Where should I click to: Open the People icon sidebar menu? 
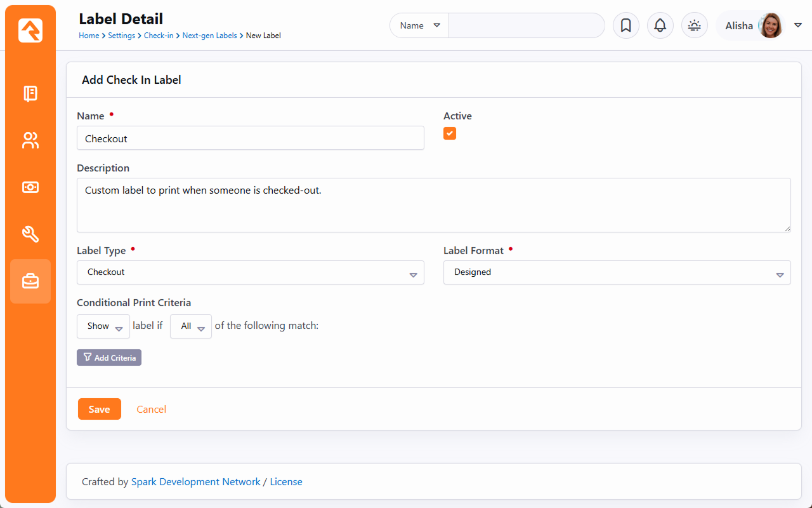[30, 140]
